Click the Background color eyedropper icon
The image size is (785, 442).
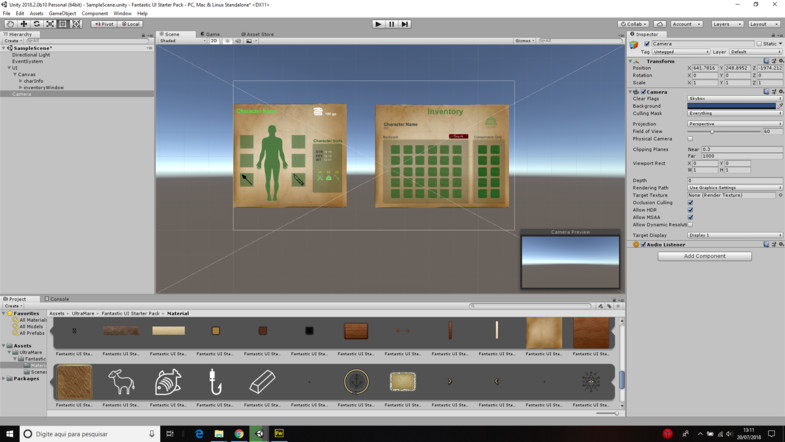click(780, 106)
